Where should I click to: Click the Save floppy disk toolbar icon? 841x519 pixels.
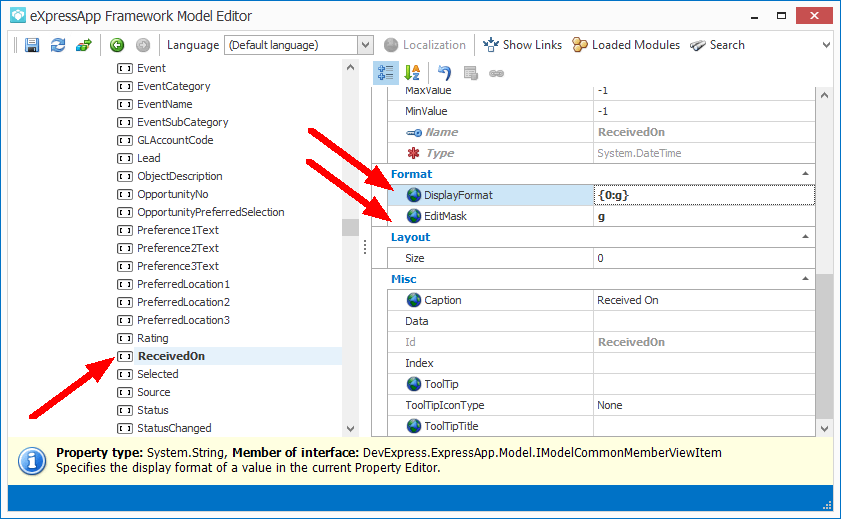pyautogui.click(x=32, y=45)
